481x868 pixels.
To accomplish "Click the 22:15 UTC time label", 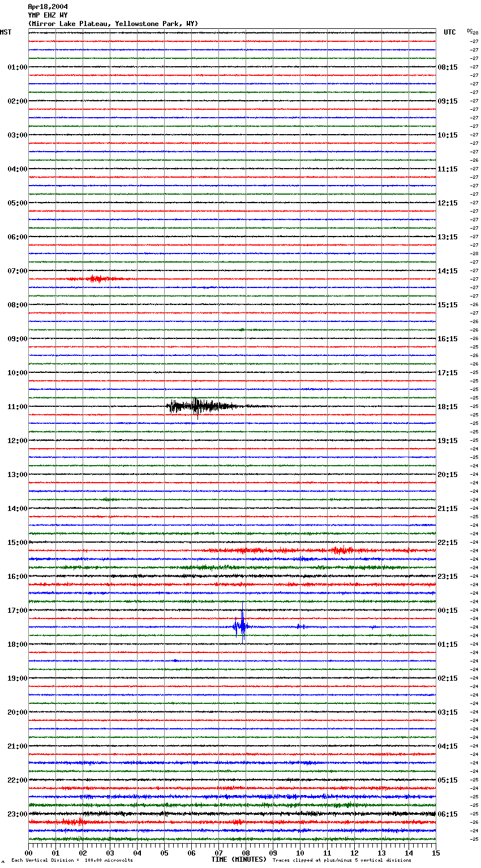I will [448, 543].
